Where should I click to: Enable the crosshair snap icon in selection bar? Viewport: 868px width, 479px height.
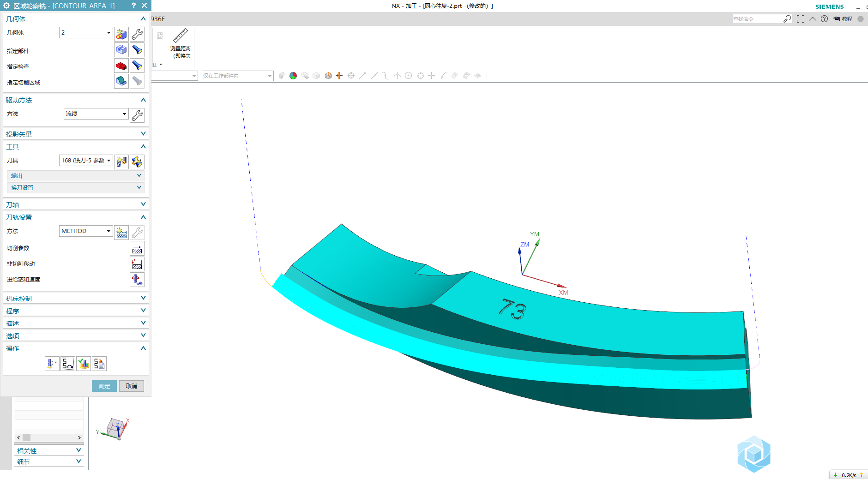point(351,76)
